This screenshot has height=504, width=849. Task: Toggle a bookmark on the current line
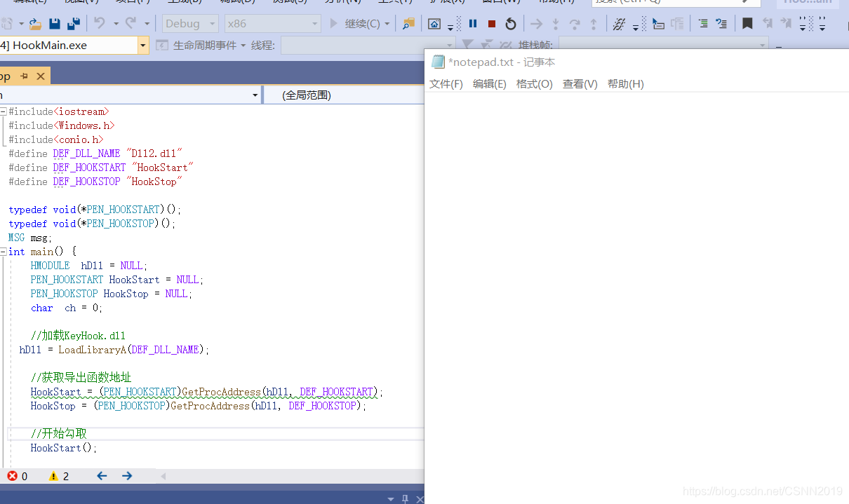[x=747, y=24]
